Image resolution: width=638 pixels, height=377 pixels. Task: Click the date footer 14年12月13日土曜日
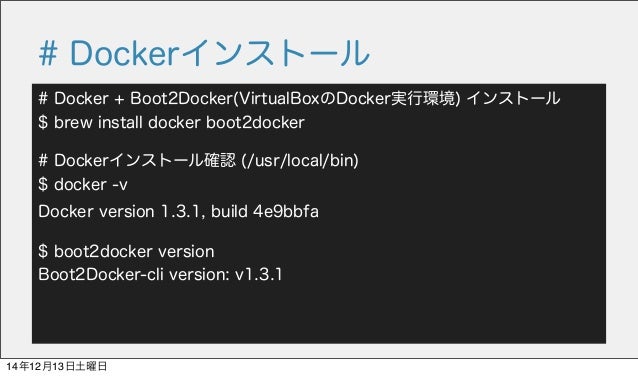pyautogui.click(x=57, y=366)
